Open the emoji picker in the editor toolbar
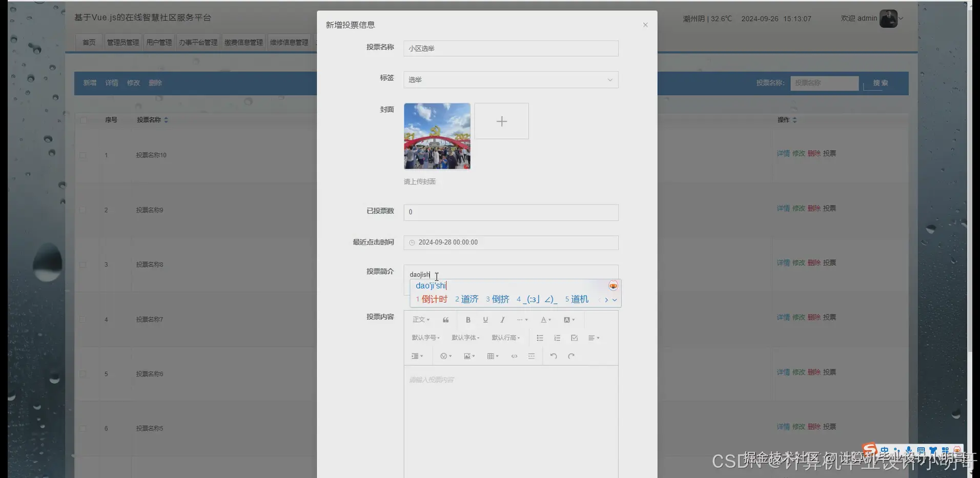The height and width of the screenshot is (478, 980). 444,356
